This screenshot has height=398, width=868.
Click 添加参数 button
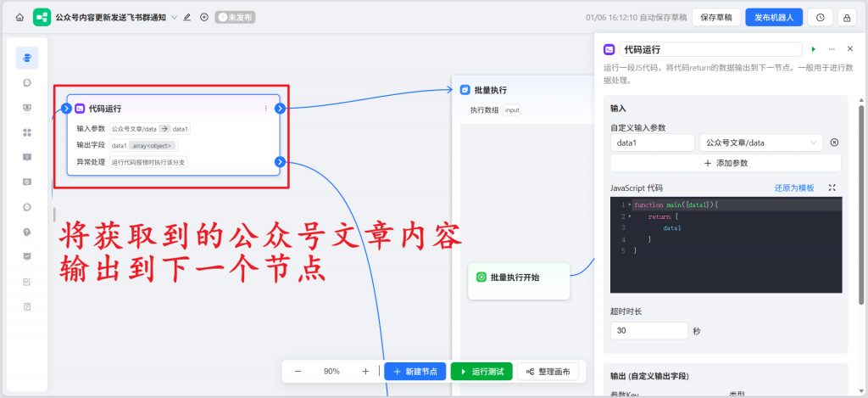click(x=726, y=163)
